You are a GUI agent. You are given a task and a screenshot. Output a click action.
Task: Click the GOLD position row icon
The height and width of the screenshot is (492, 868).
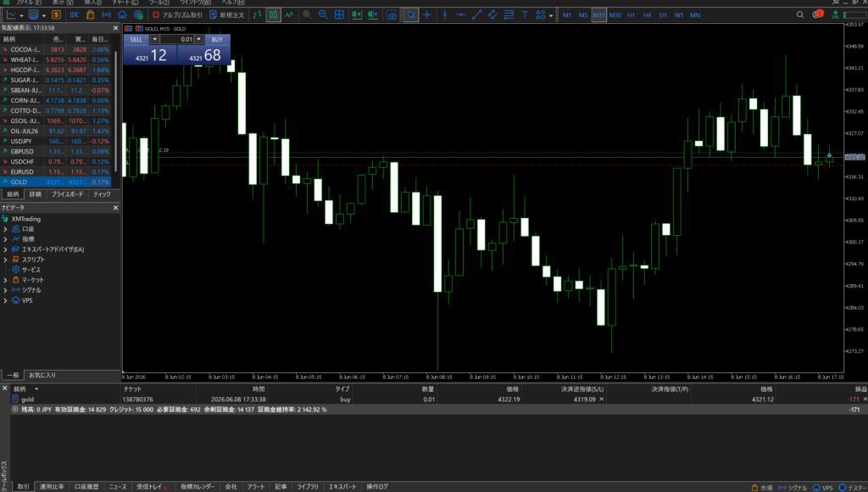coord(15,399)
